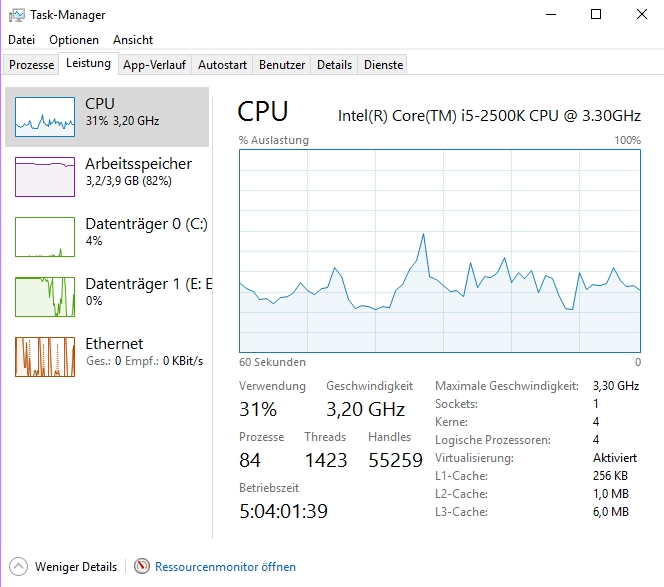Maximize the Task-Manager window

click(x=596, y=15)
